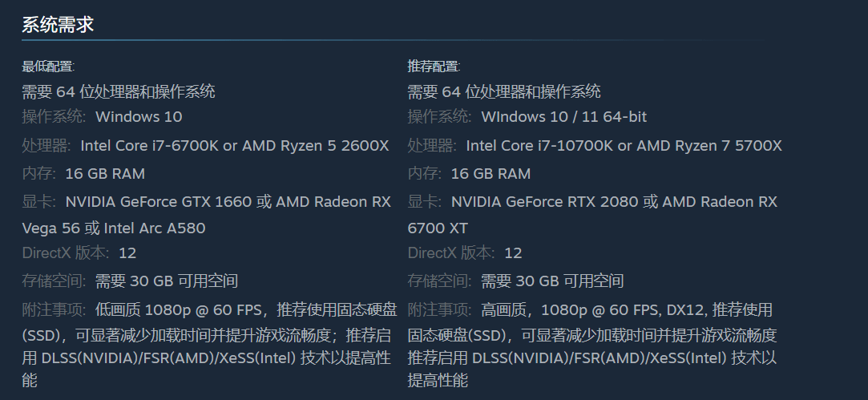Click the Intel Core i7-10700K processor line
The height and width of the screenshot is (400, 868).
[595, 146]
